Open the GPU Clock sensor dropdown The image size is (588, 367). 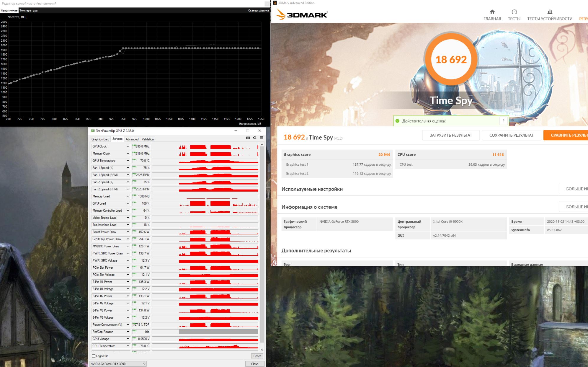point(128,146)
